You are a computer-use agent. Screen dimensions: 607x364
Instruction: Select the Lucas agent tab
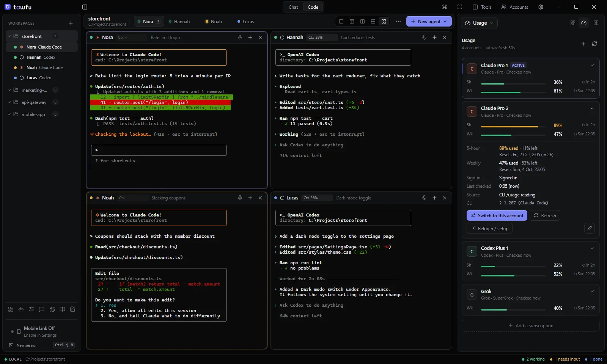tap(246, 21)
